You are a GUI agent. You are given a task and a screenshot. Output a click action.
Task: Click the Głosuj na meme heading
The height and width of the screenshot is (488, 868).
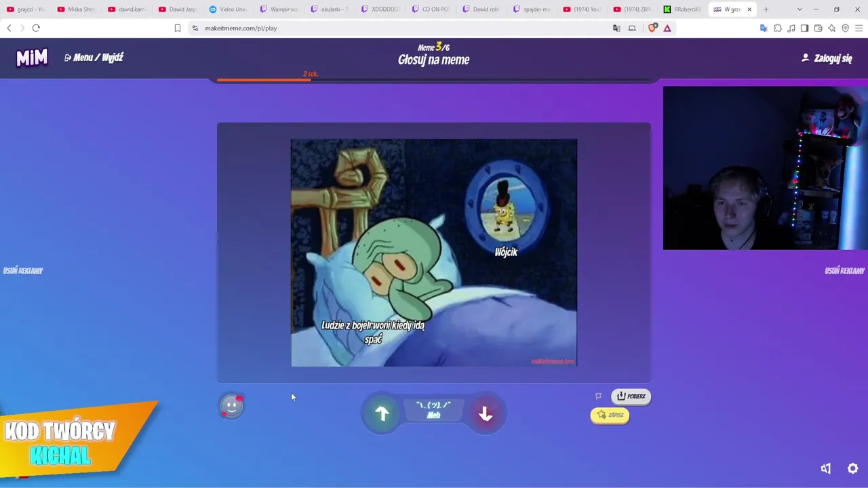(434, 60)
